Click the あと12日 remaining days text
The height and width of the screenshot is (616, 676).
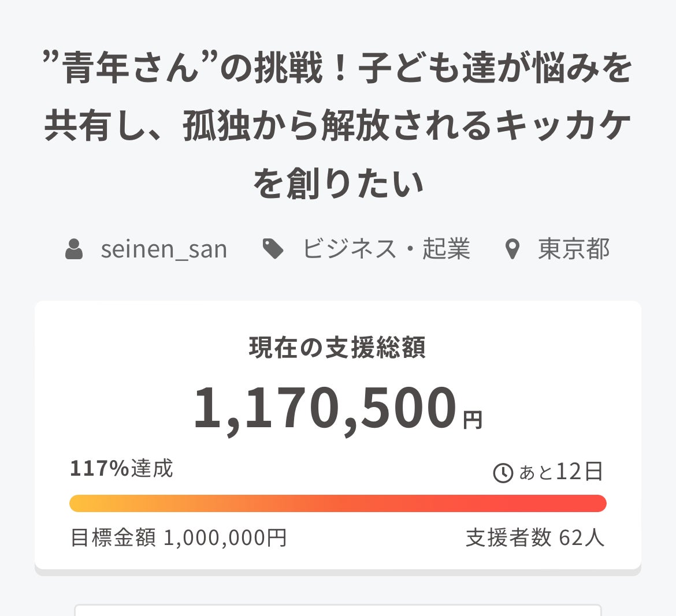(x=560, y=472)
